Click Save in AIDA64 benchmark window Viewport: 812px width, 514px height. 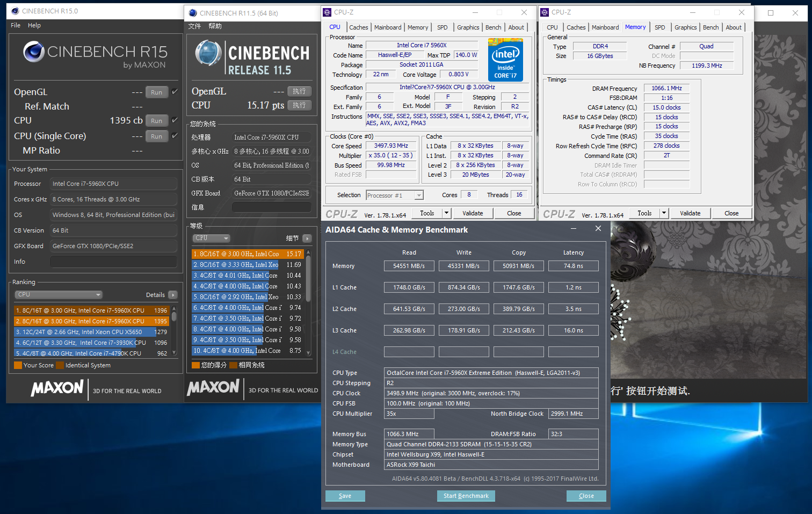click(x=345, y=496)
